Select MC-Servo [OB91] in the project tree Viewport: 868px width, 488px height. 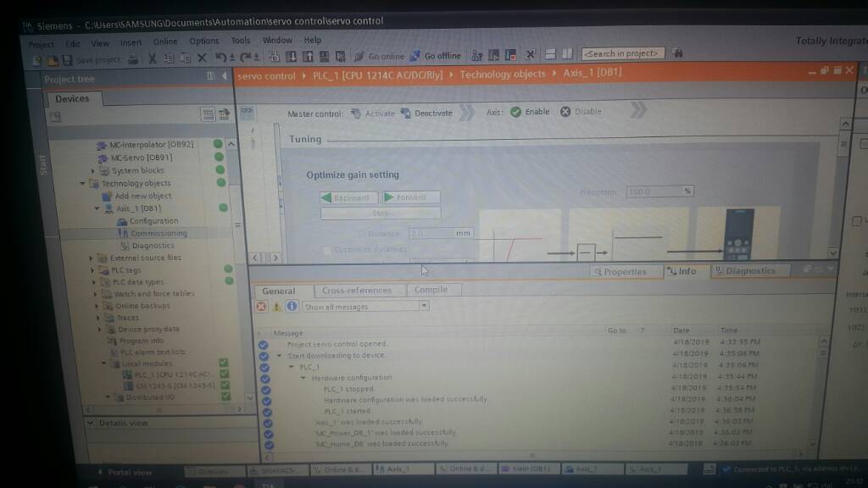pos(142,158)
